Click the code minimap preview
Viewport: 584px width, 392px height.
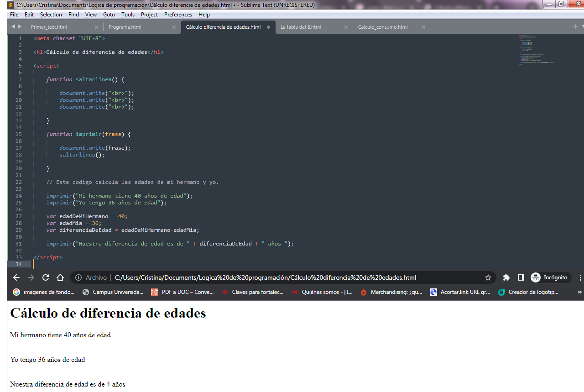point(536,50)
